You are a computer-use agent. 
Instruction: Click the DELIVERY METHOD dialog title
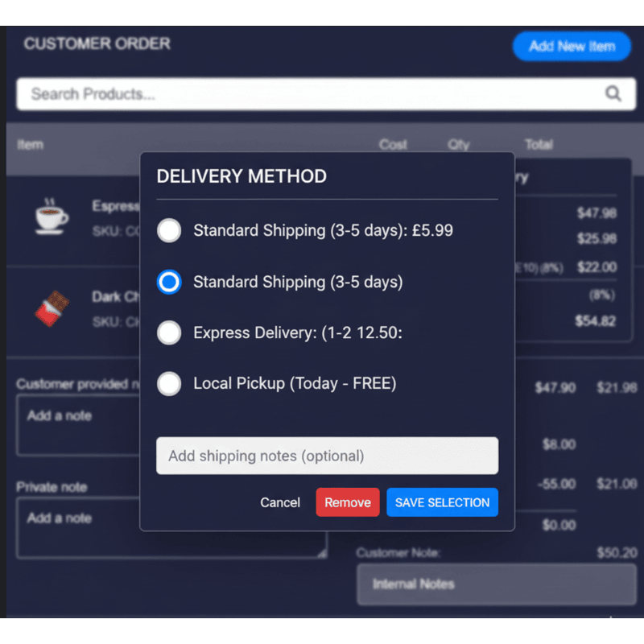click(x=242, y=176)
